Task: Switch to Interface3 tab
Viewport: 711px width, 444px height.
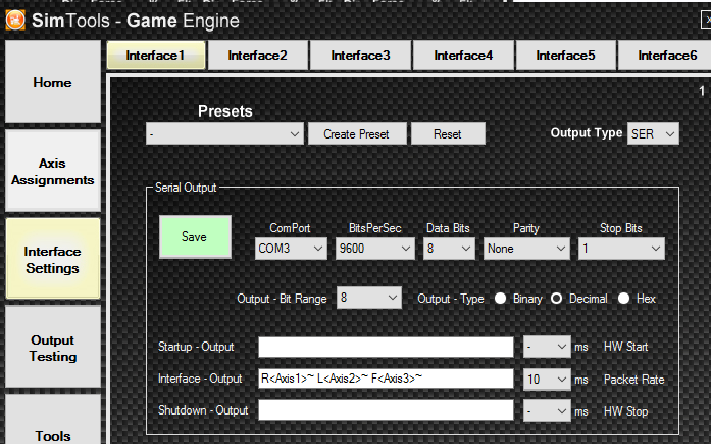Action: pyautogui.click(x=360, y=55)
